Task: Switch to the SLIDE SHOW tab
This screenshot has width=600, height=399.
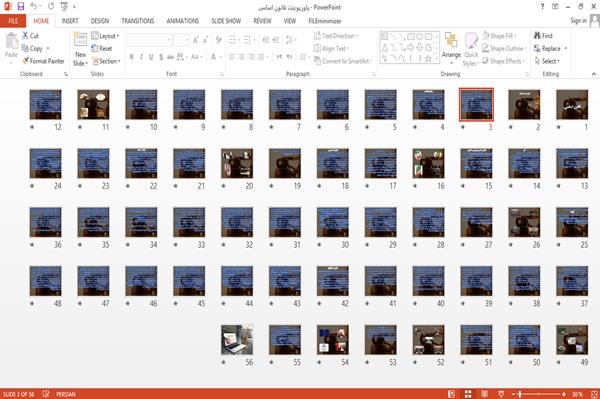Action: [226, 21]
